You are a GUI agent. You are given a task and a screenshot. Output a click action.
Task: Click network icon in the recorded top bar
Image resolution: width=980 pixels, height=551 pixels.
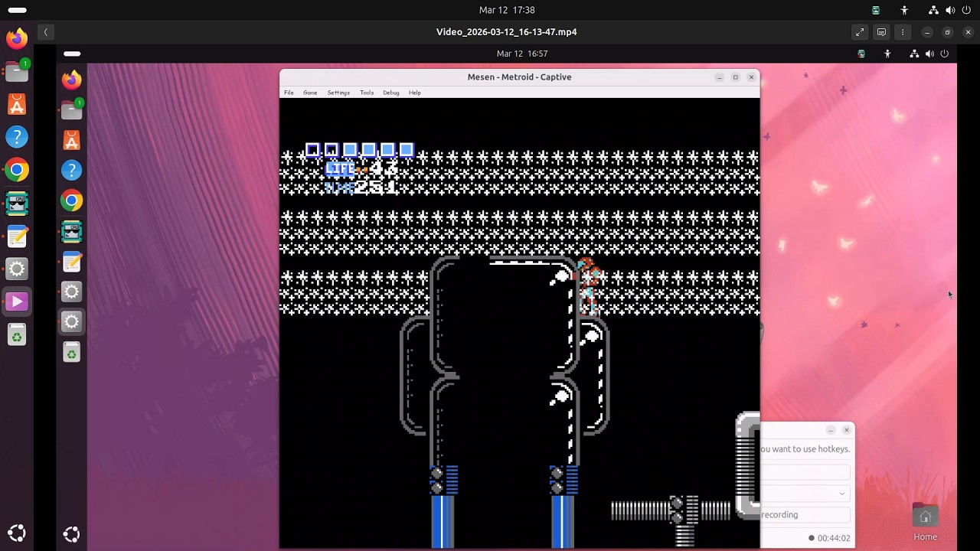pyautogui.click(x=914, y=54)
